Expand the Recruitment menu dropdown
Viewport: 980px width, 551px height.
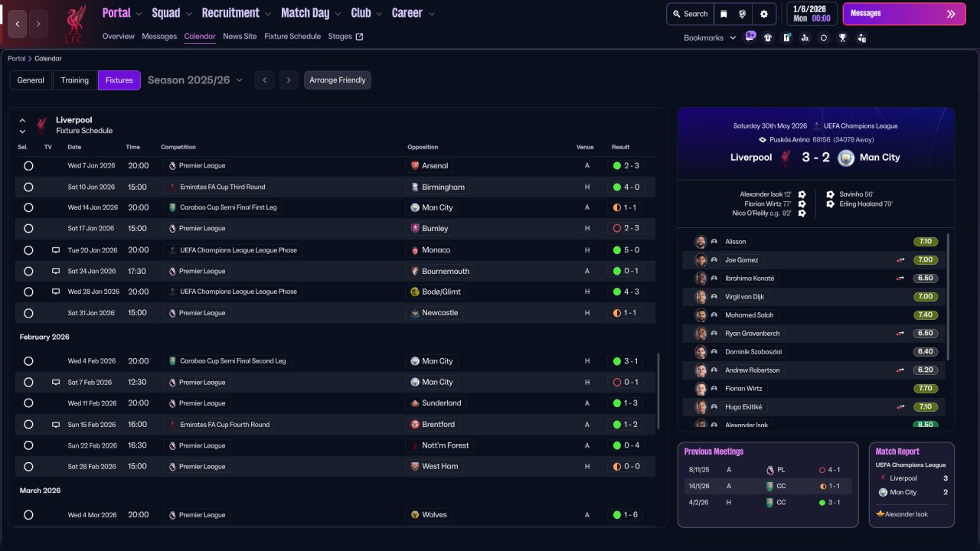pos(267,14)
